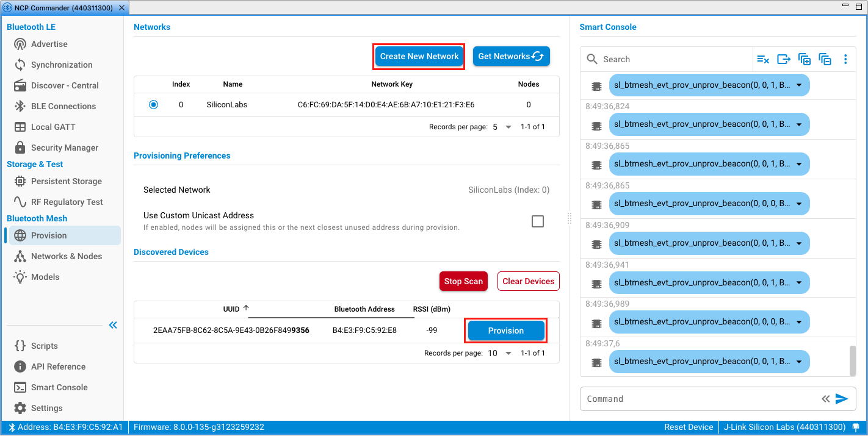Open Networks & Nodes in sidebar

(67, 256)
